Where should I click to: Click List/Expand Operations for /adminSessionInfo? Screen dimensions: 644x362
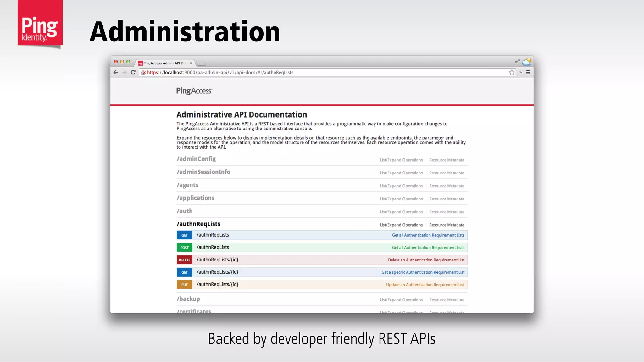point(401,173)
